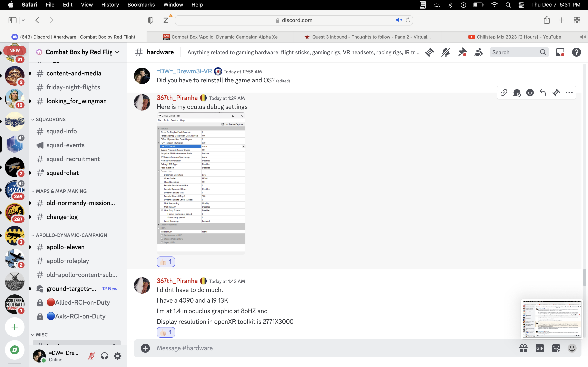
Task: Open User Settings gear icon
Action: [x=118, y=356]
